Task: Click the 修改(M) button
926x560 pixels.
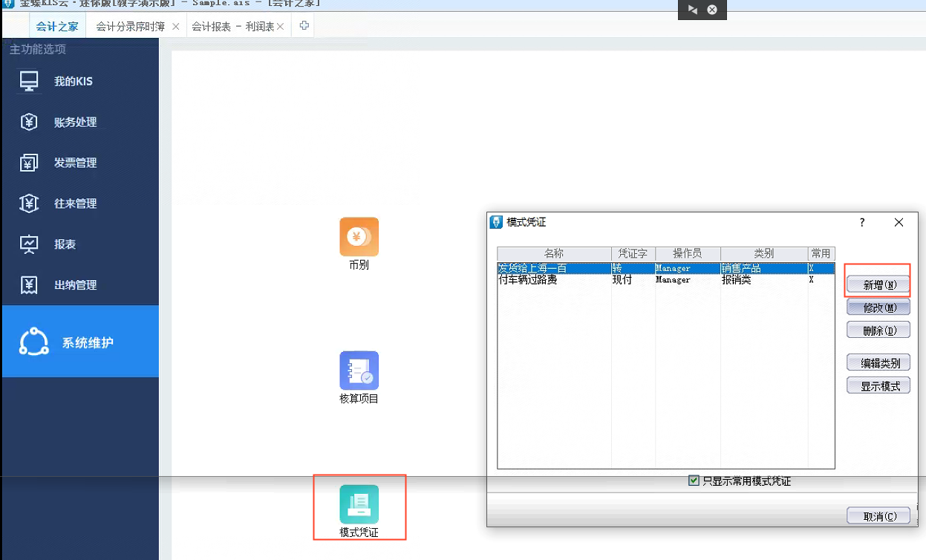Action: tap(878, 307)
